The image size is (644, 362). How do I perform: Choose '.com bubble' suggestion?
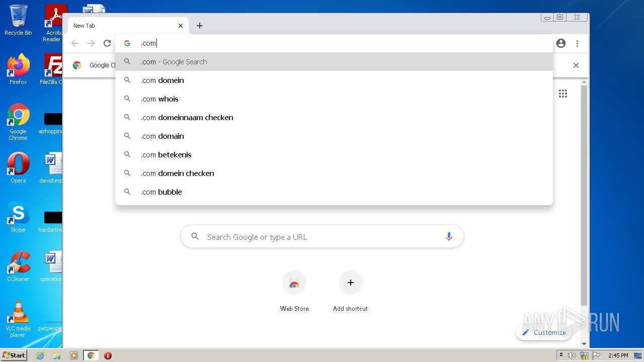[334, 192]
